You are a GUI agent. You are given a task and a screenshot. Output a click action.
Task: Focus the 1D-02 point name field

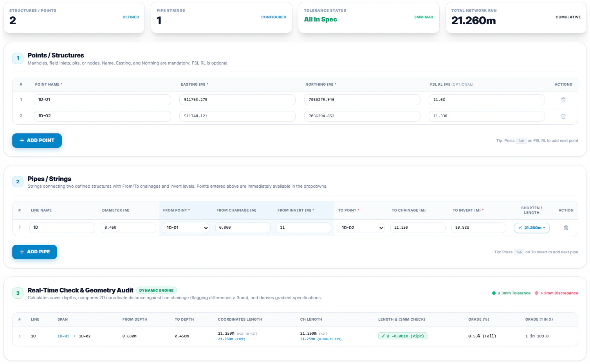pos(102,116)
